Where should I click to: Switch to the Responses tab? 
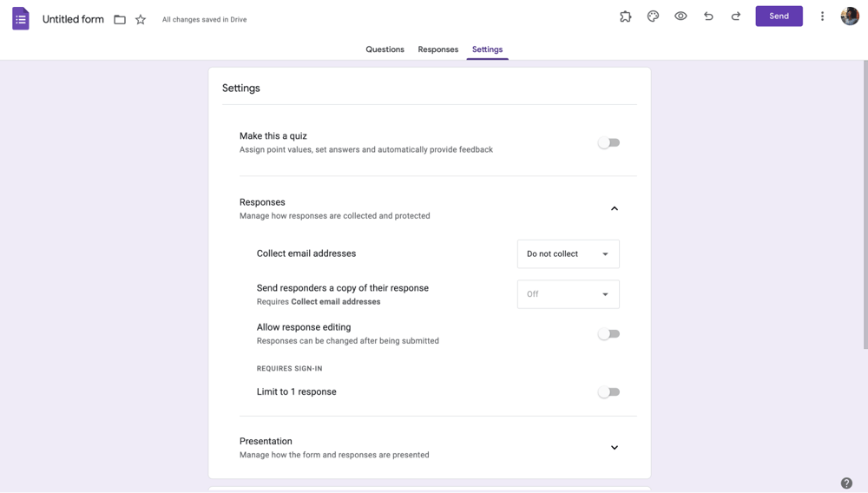[x=437, y=49]
